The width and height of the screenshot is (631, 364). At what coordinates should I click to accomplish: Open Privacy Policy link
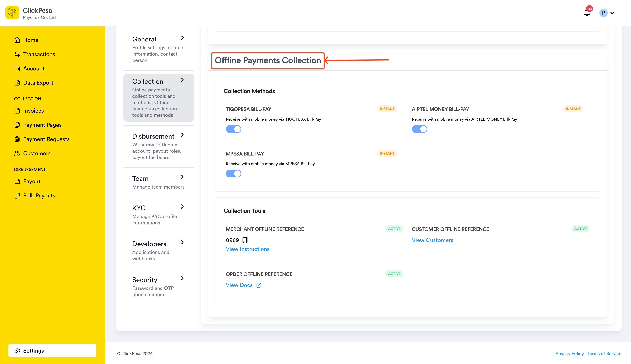[569, 353]
